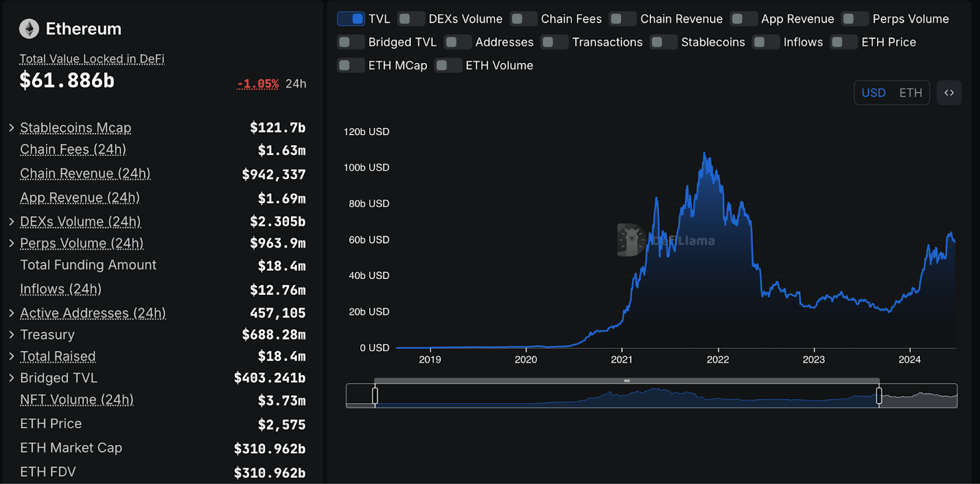Show Addresses on the chart
The height and width of the screenshot is (484, 980).
pos(458,42)
